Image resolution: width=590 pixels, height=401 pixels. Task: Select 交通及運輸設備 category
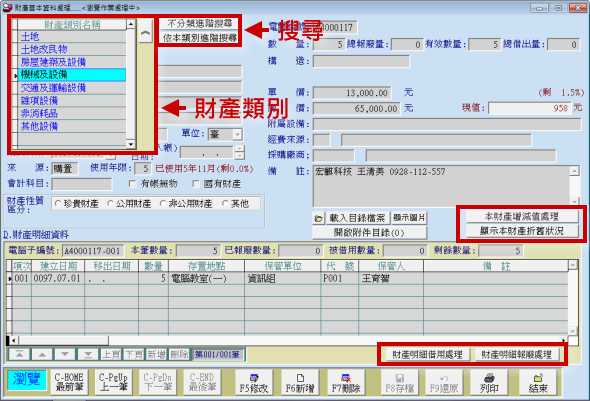point(72,88)
